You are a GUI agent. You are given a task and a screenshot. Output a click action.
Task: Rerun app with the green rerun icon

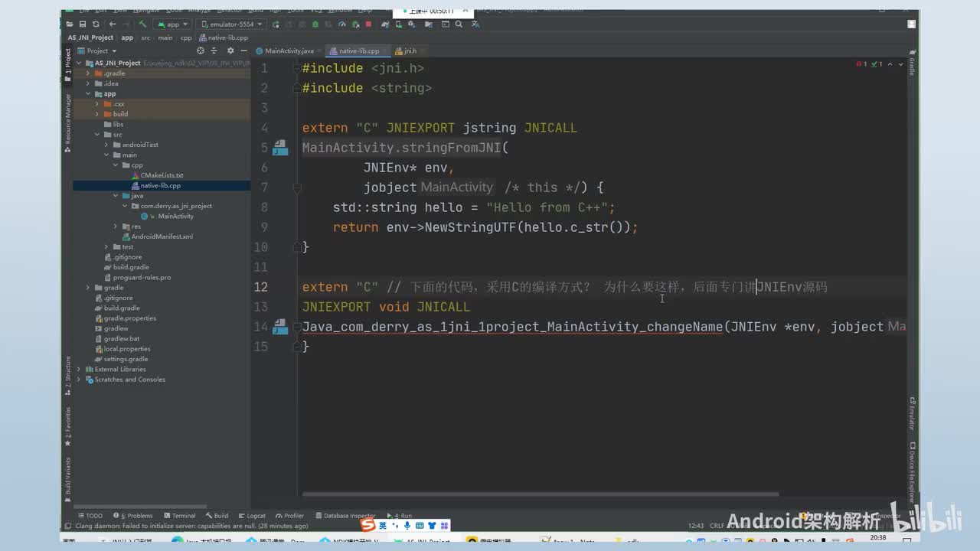point(276,24)
